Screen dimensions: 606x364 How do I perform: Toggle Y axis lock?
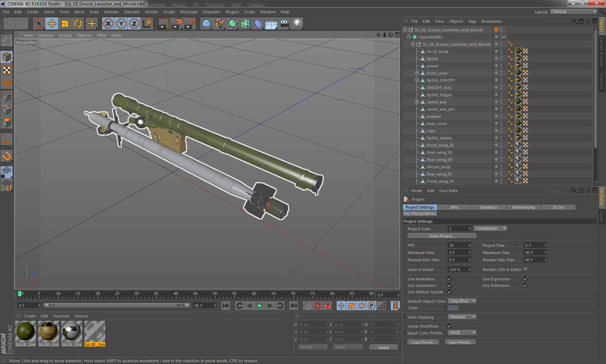121,24
